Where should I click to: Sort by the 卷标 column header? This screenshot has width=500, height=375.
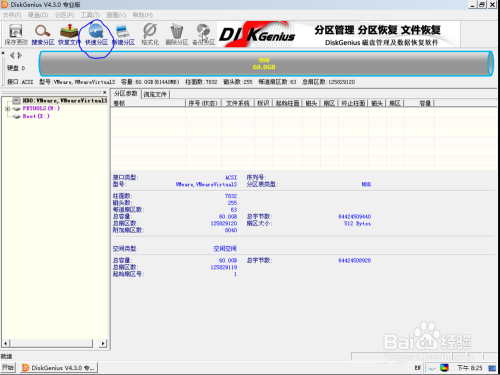click(148, 103)
